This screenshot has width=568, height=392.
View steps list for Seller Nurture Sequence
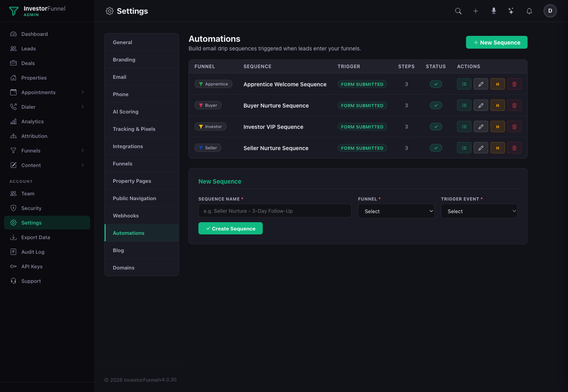[x=464, y=148]
